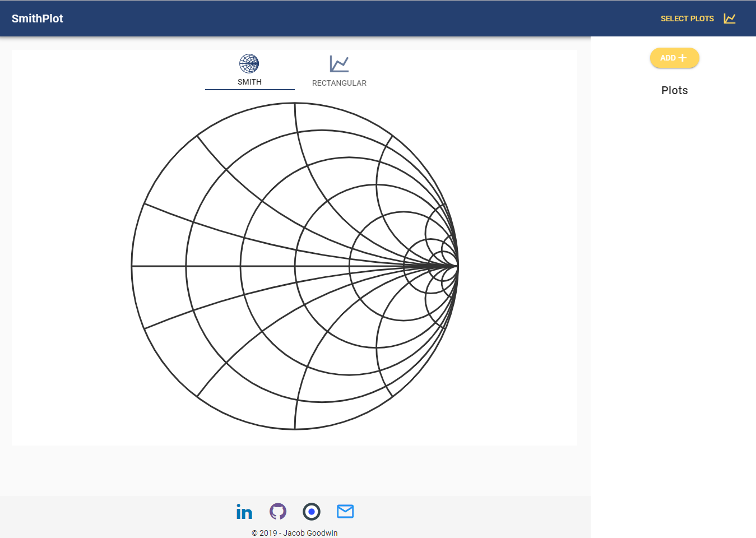Screen dimensions: 756x538
Task: Click the chart icon beside Select Plots
Action: coord(730,18)
